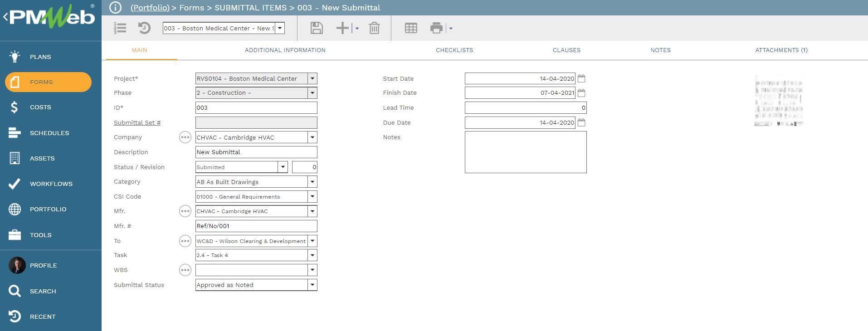This screenshot has width=868, height=331.
Task: Click the grid table layout icon
Action: tap(411, 28)
